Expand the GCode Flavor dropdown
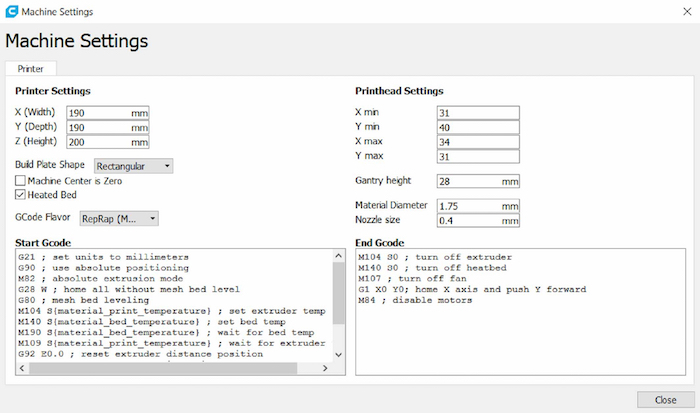 (119, 217)
